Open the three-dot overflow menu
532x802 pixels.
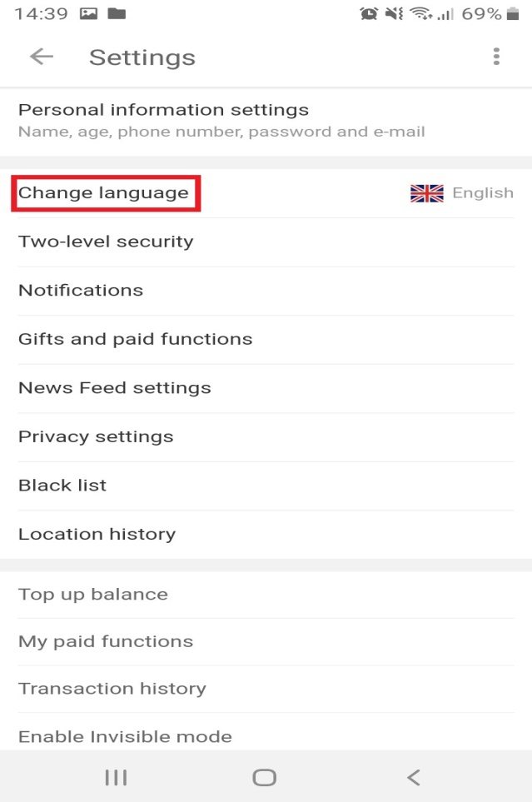coord(496,57)
